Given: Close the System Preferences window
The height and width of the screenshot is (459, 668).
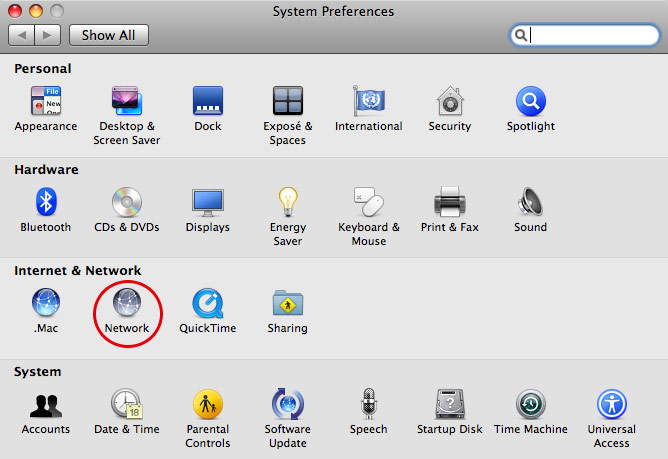Looking at the screenshot, I should pyautogui.click(x=15, y=11).
